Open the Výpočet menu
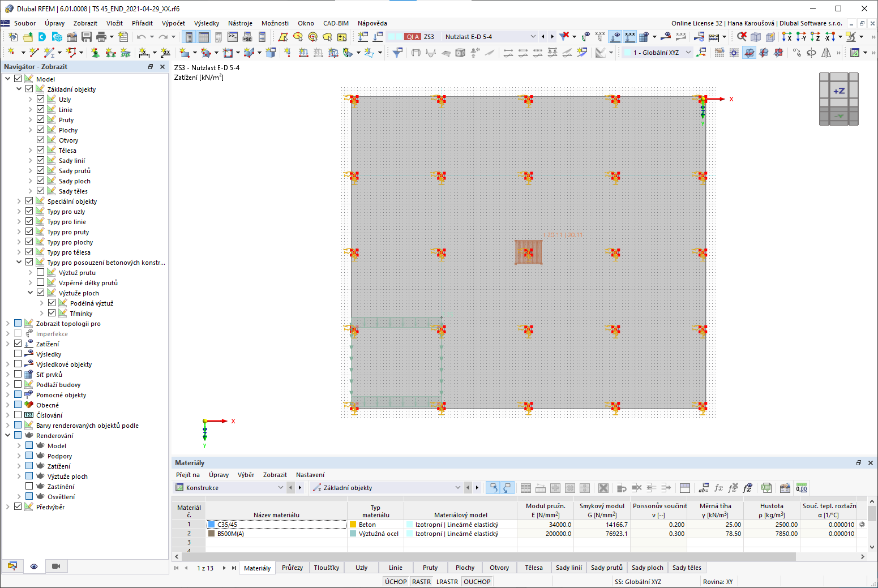Viewport: 878px width, 588px height. click(173, 23)
